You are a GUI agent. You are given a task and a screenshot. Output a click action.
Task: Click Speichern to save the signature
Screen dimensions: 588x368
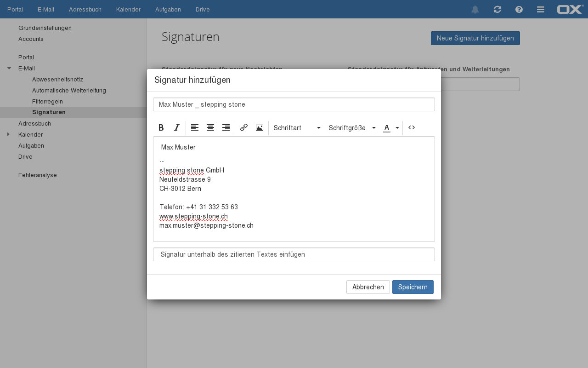(x=413, y=287)
